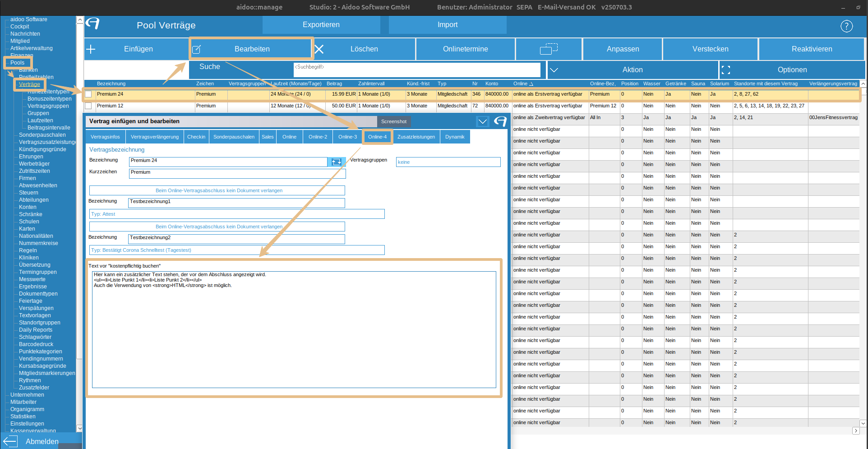
Task: Click Abmelden to log out
Action: point(42,442)
